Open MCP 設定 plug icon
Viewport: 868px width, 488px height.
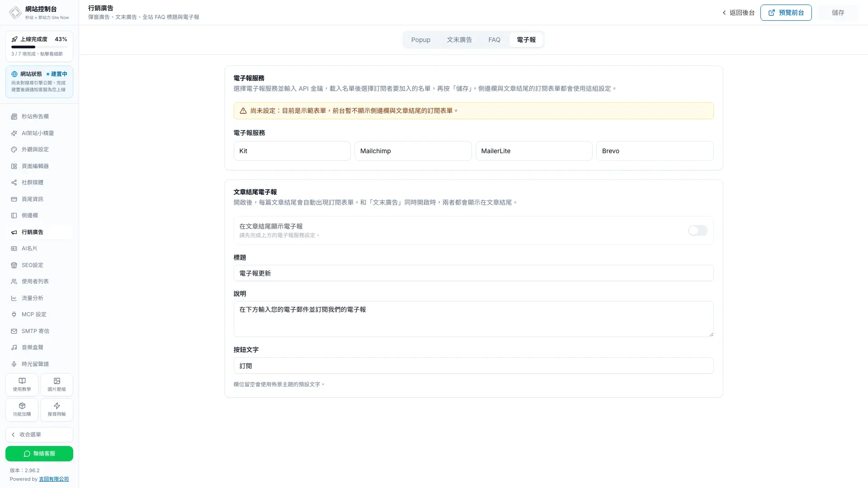click(x=14, y=314)
